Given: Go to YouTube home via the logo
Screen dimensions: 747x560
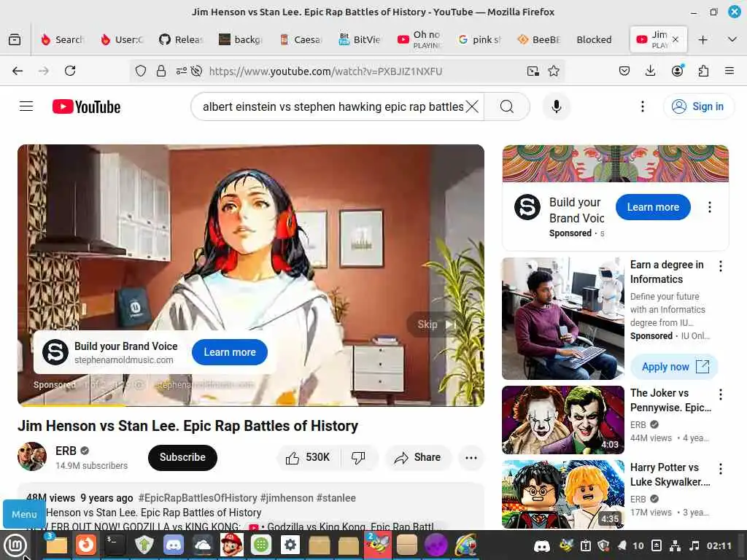Looking at the screenshot, I should pos(86,106).
